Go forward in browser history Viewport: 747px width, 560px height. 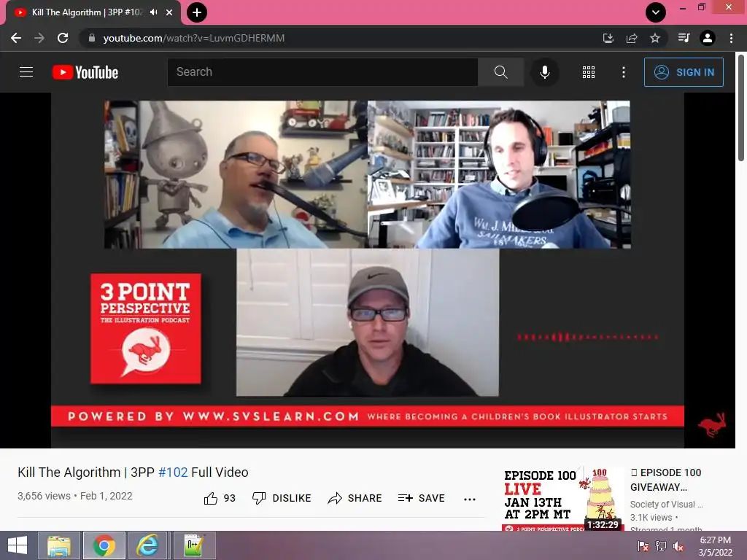pyautogui.click(x=39, y=38)
